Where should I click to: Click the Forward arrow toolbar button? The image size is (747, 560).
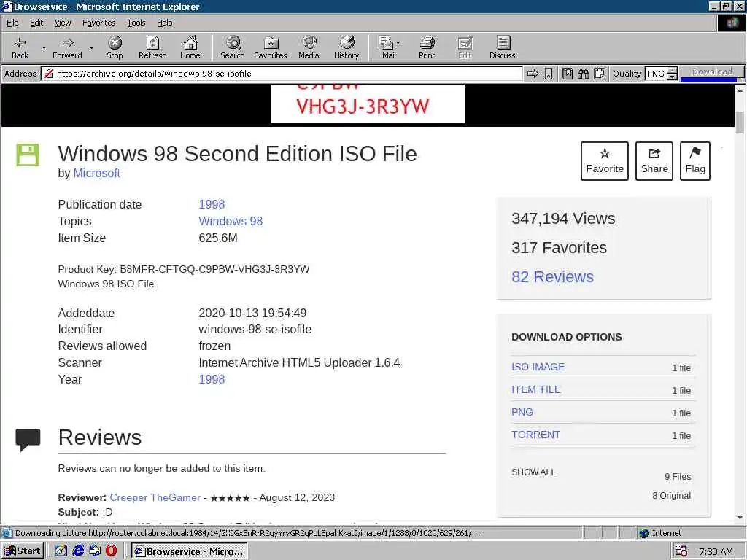[67, 47]
